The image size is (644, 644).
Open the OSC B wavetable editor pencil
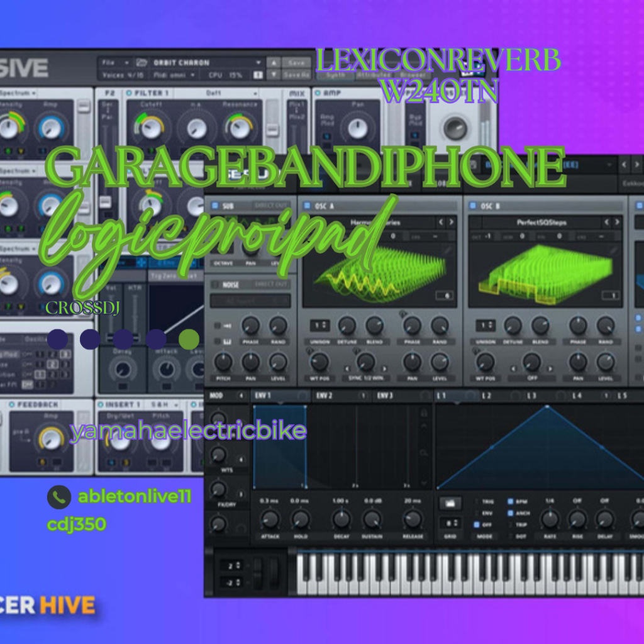pos(613,250)
